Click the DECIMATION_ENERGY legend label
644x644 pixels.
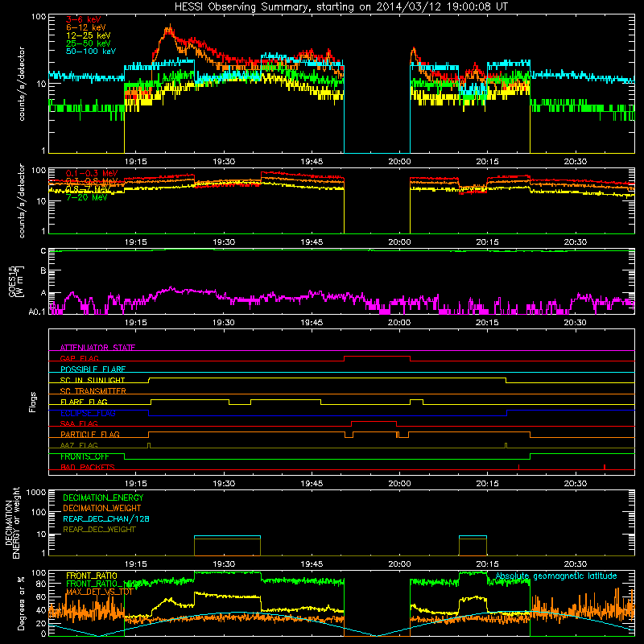pos(103,497)
